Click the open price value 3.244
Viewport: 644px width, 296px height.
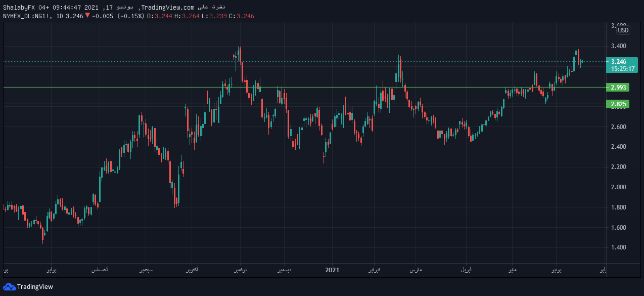click(163, 16)
